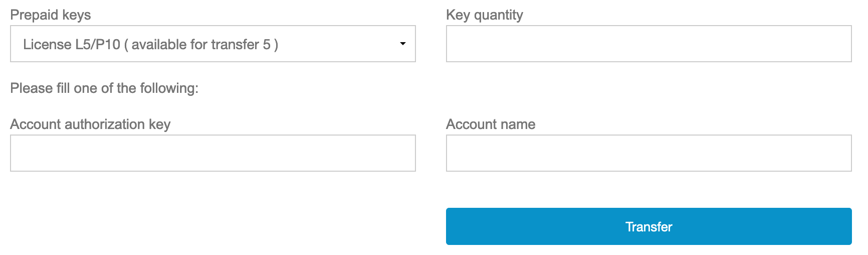Viewport: 868px width, 255px height.
Task: Select the field under Account authorization key
Action: pyautogui.click(x=212, y=153)
